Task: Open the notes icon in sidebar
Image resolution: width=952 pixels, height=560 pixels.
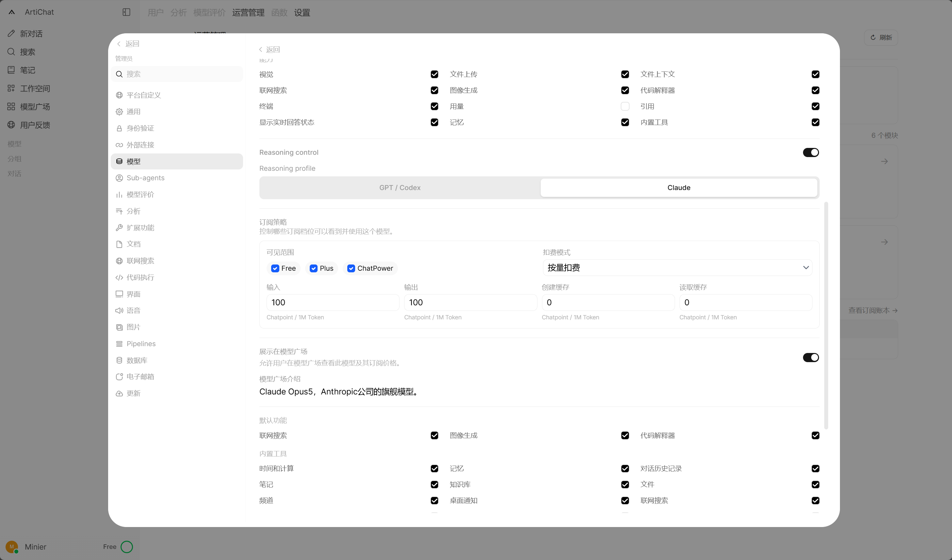Action: point(11,70)
